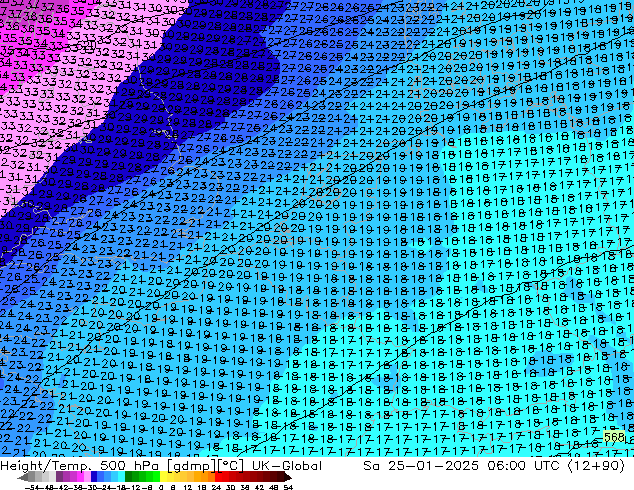Click the 0 legend tick label
This screenshot has width=634, height=490.
coord(161,487)
